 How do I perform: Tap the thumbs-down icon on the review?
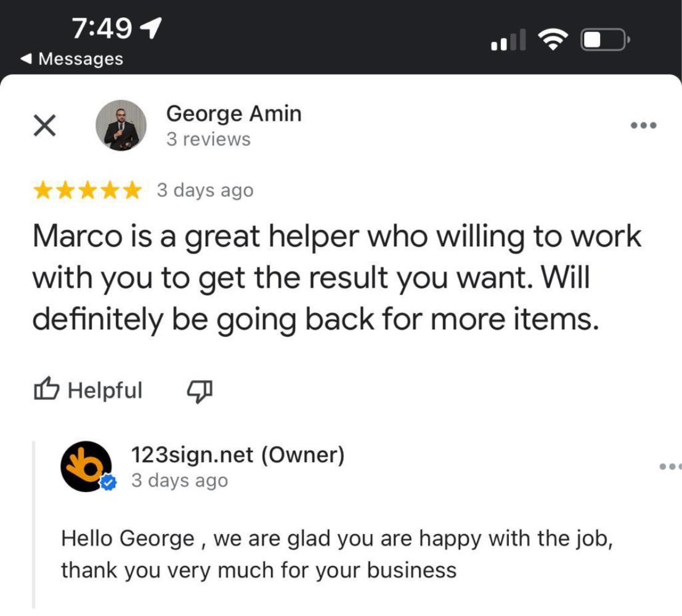click(x=199, y=390)
